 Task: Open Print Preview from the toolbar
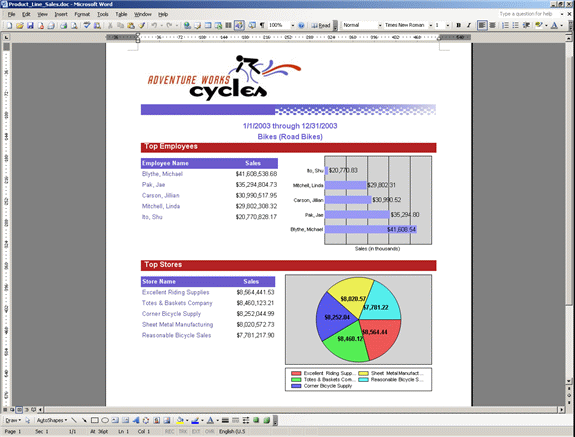74,25
